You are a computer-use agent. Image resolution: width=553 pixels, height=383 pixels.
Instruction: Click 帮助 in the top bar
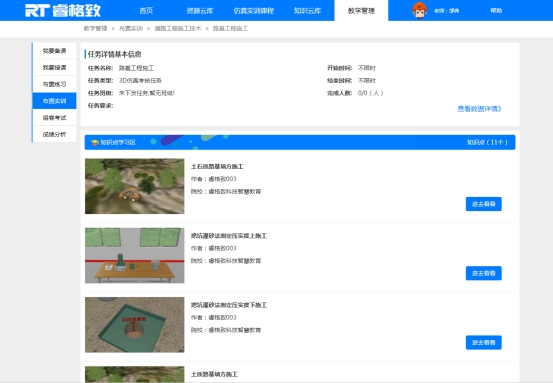click(x=496, y=11)
